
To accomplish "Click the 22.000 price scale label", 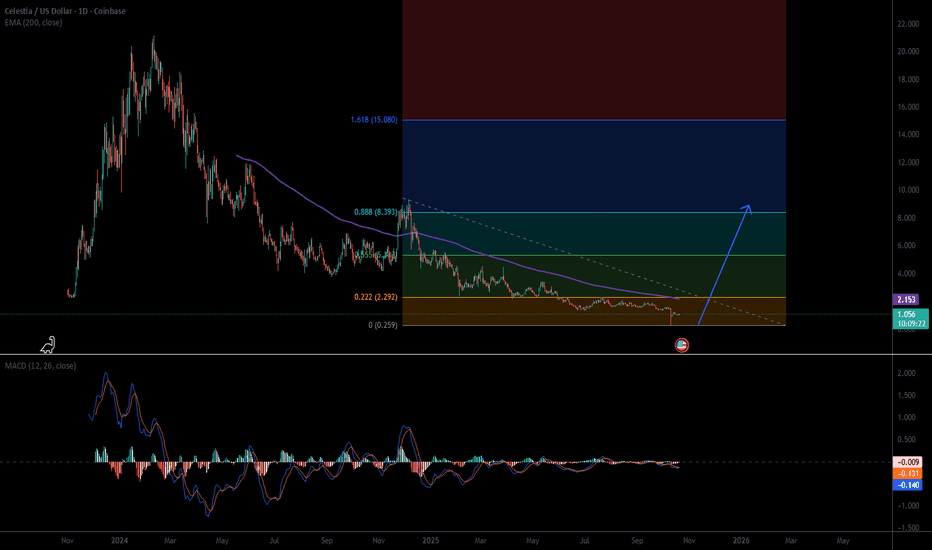I will [908, 23].
